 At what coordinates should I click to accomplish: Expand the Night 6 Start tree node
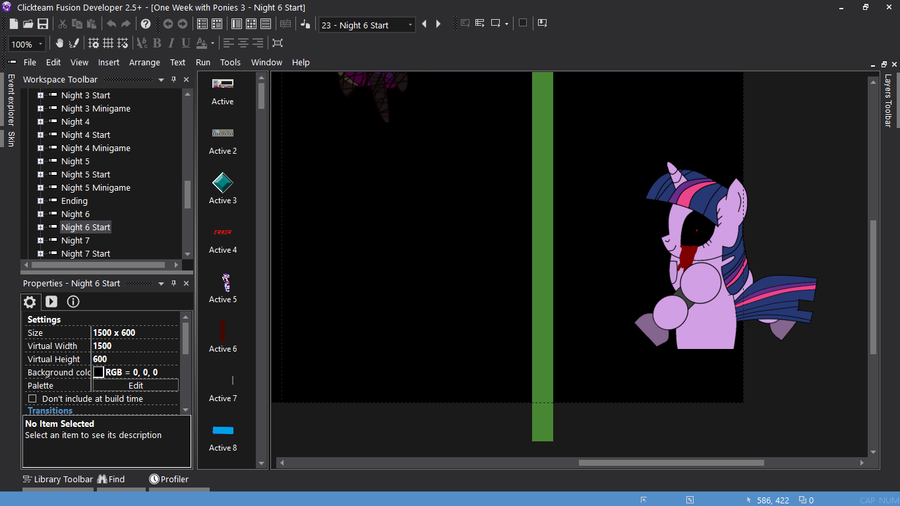point(40,227)
